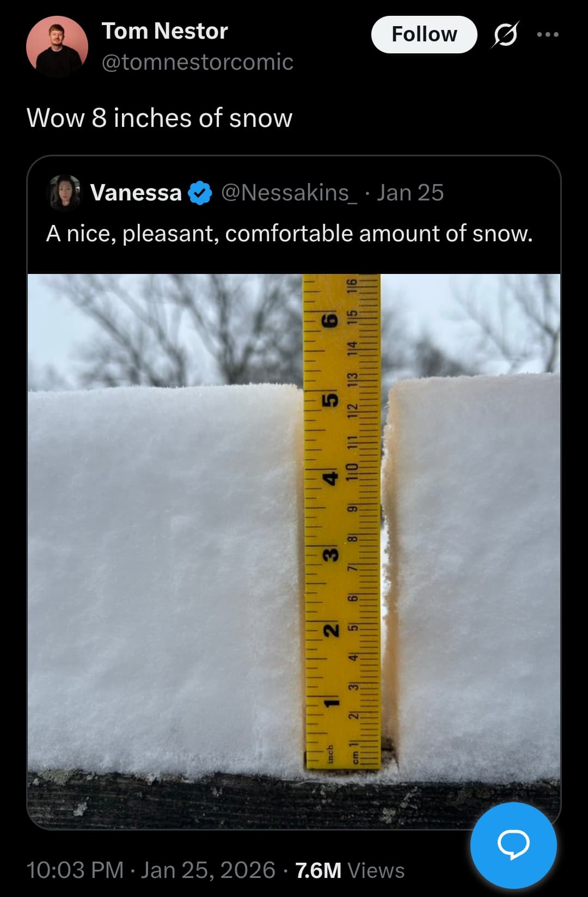Tap the yellow measuring tape in the photo

pyautogui.click(x=341, y=523)
